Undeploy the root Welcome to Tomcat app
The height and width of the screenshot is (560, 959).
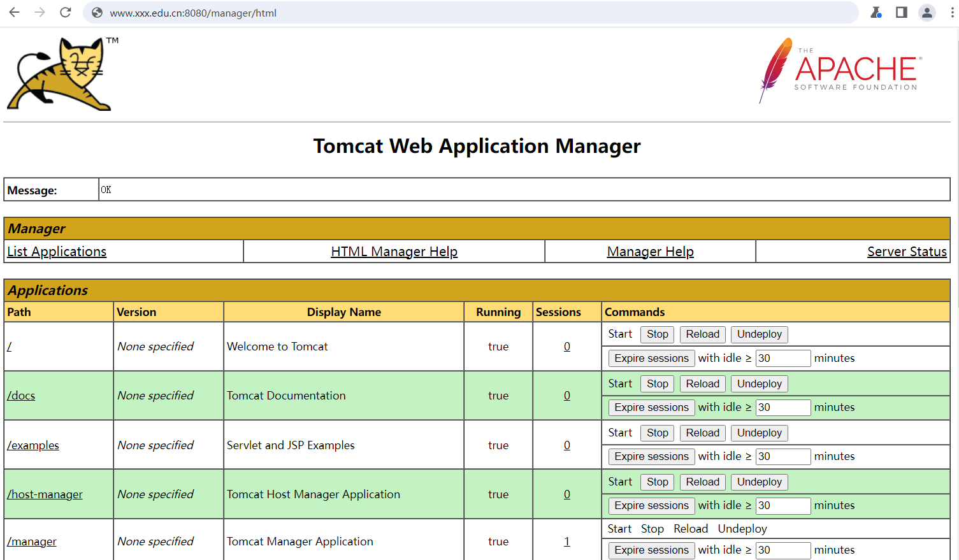point(759,334)
